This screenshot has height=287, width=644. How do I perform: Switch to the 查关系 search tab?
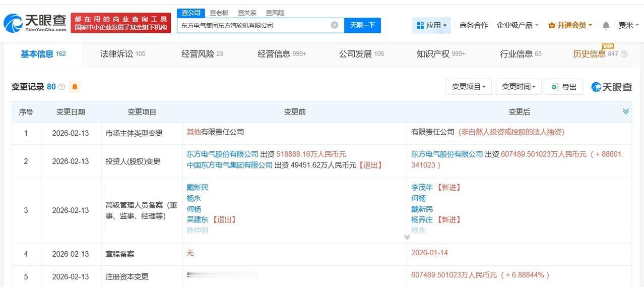[x=247, y=13]
